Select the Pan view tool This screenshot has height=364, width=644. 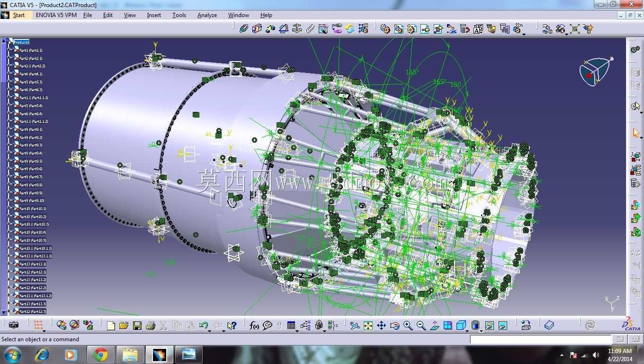click(x=381, y=326)
